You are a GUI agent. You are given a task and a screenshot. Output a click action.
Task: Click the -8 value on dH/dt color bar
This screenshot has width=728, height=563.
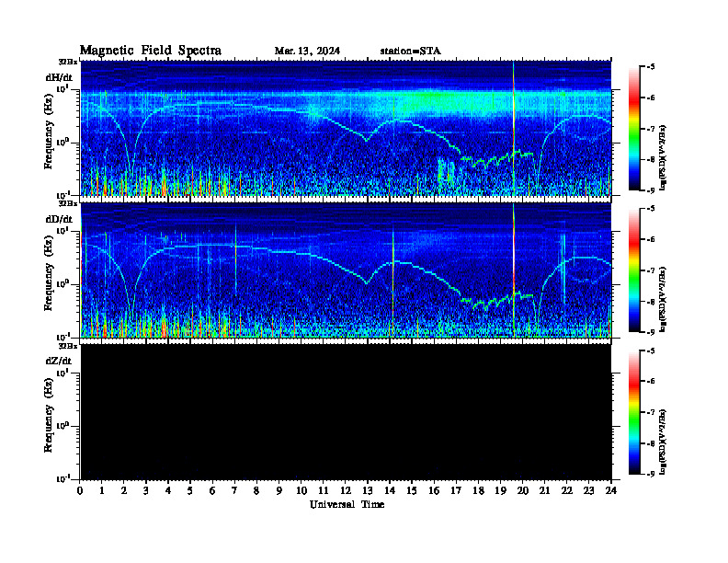[651, 159]
